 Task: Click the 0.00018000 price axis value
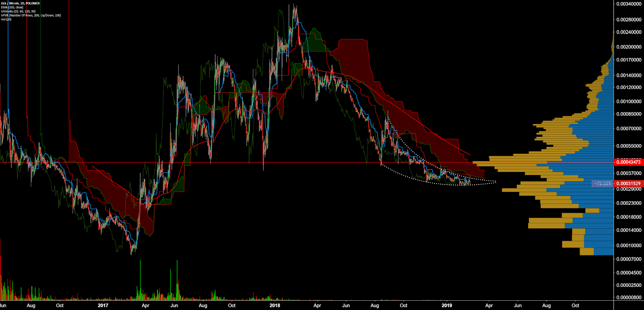click(629, 217)
